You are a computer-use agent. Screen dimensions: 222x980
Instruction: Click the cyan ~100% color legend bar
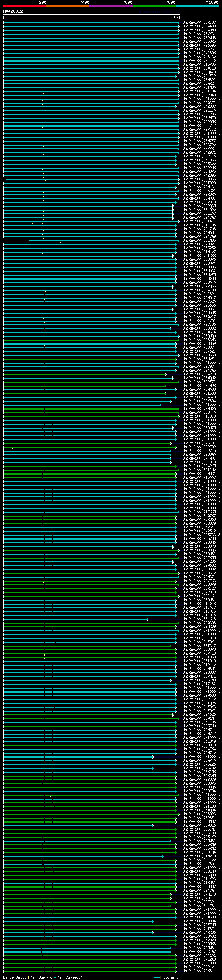coord(197,6)
